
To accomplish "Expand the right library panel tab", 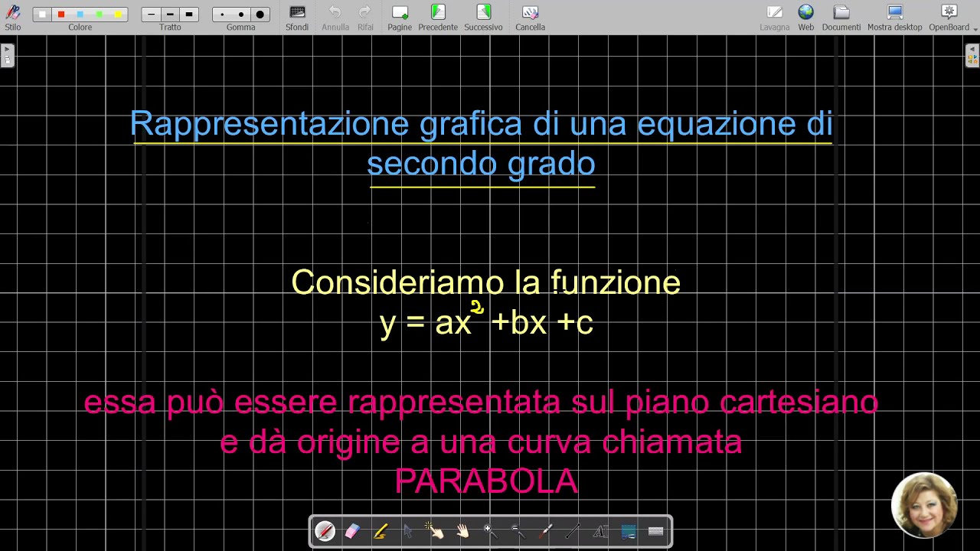I will click(x=972, y=55).
